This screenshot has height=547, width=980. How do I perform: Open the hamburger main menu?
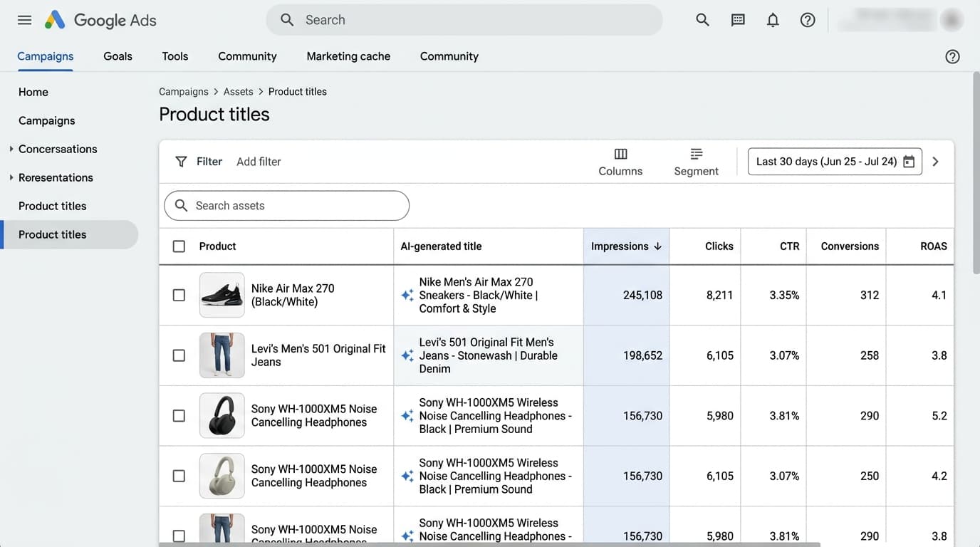tap(24, 20)
